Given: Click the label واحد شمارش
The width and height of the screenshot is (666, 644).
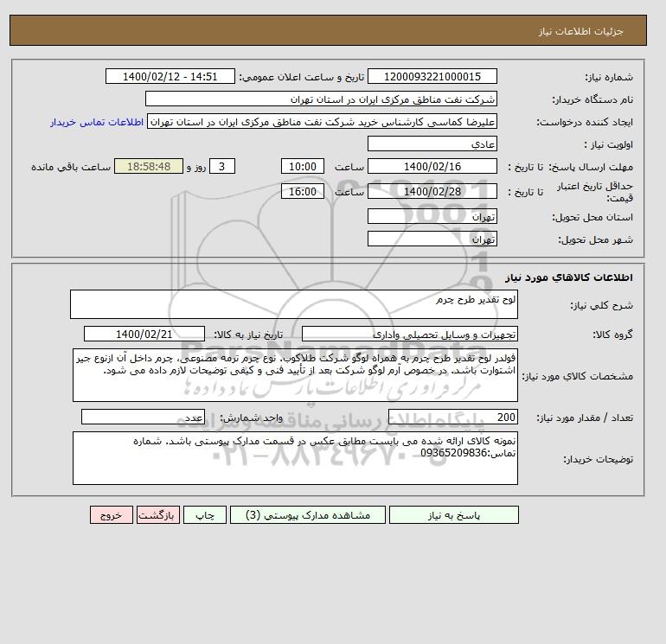Looking at the screenshot, I should coord(251,418).
